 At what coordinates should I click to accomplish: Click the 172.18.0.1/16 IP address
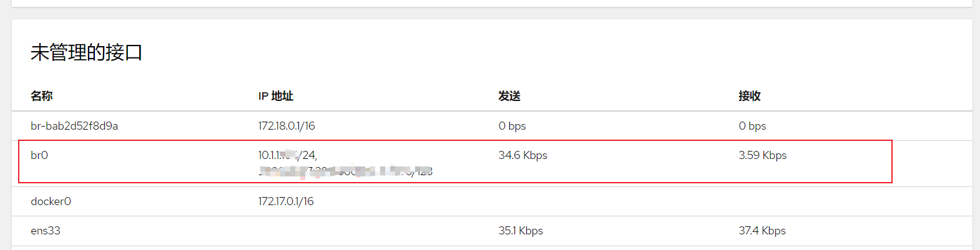click(x=287, y=126)
